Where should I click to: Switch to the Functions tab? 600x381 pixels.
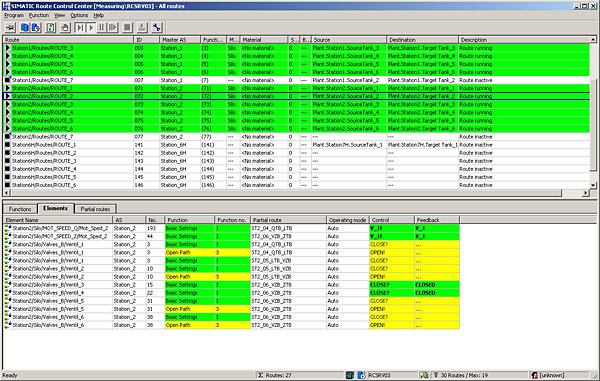(20, 209)
